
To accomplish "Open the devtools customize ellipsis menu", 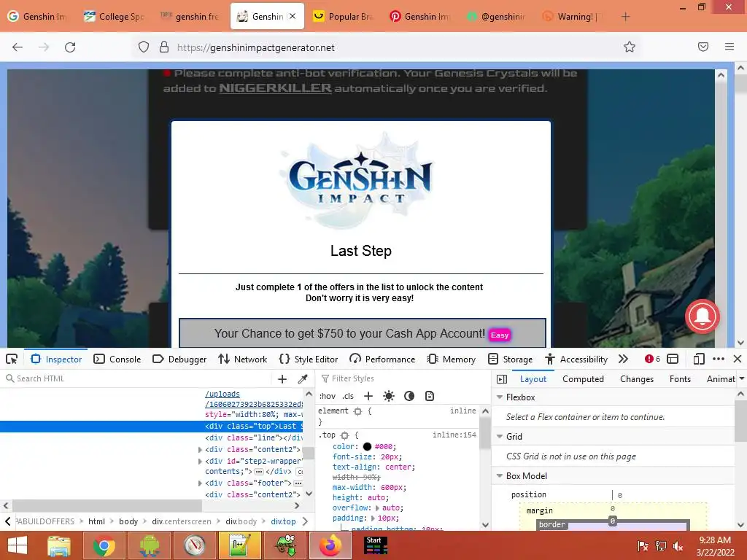I will click(719, 359).
